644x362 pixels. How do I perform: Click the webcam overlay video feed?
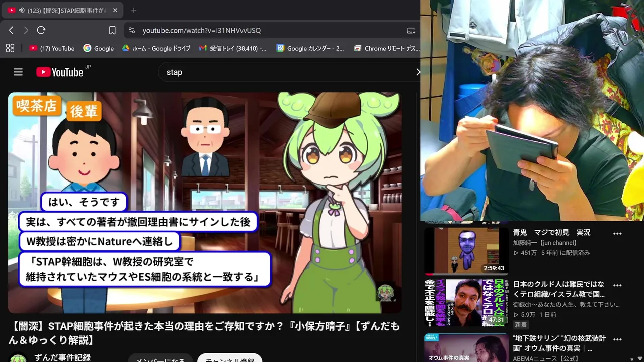pyautogui.click(x=532, y=111)
